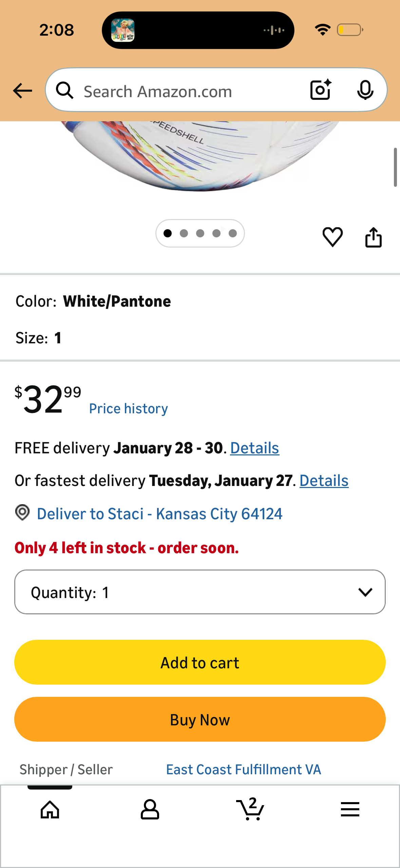Select the second image carousel dot
The height and width of the screenshot is (868, 400).
[x=184, y=233]
